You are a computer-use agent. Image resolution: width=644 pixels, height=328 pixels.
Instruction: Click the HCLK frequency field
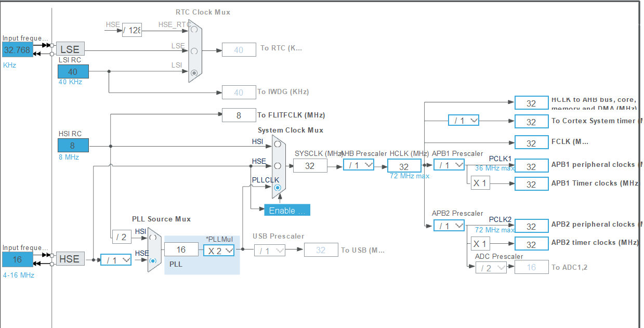pyautogui.click(x=404, y=165)
